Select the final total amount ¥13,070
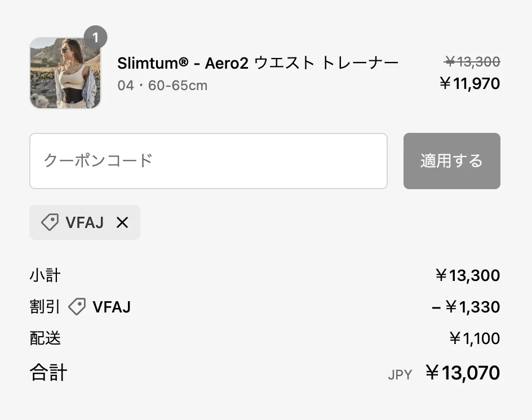This screenshot has width=532, height=420. (x=463, y=372)
